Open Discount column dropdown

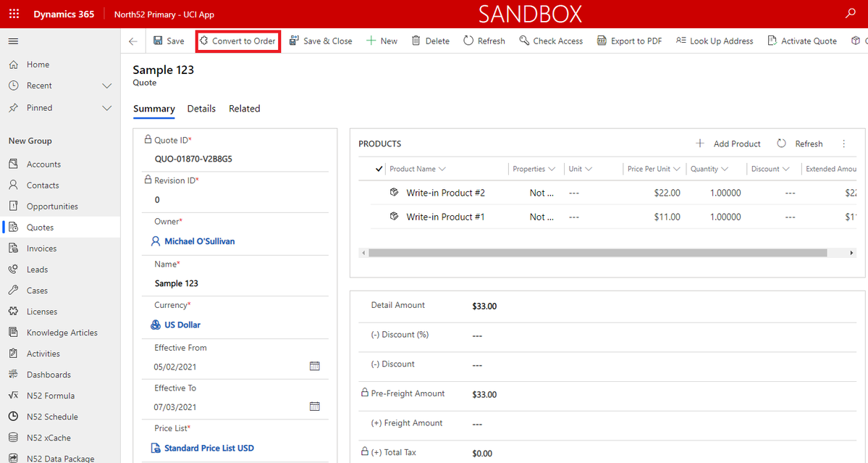point(786,169)
